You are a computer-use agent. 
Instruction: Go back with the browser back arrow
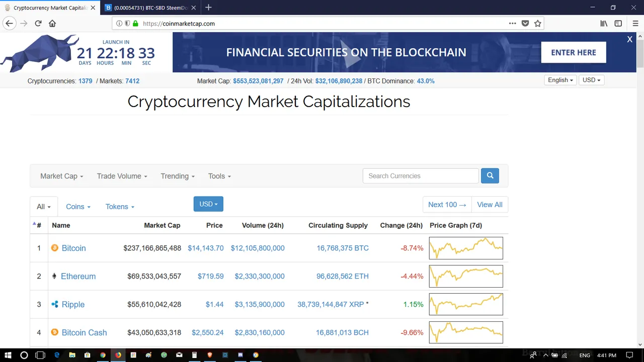point(9,23)
